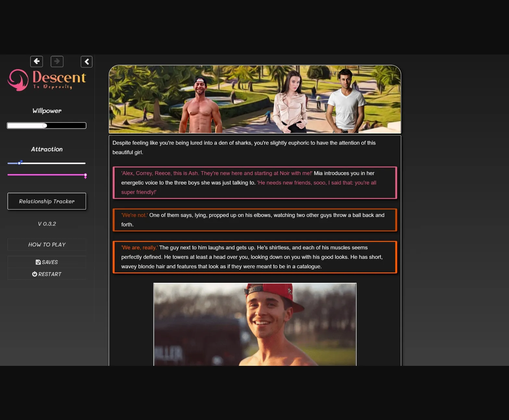The image size is (509, 420).
Task: Click the V 0.3.2 version label
Action: (x=47, y=224)
